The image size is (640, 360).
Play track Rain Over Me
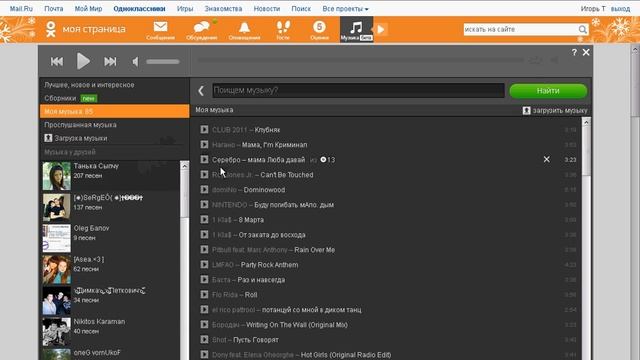[x=204, y=249]
